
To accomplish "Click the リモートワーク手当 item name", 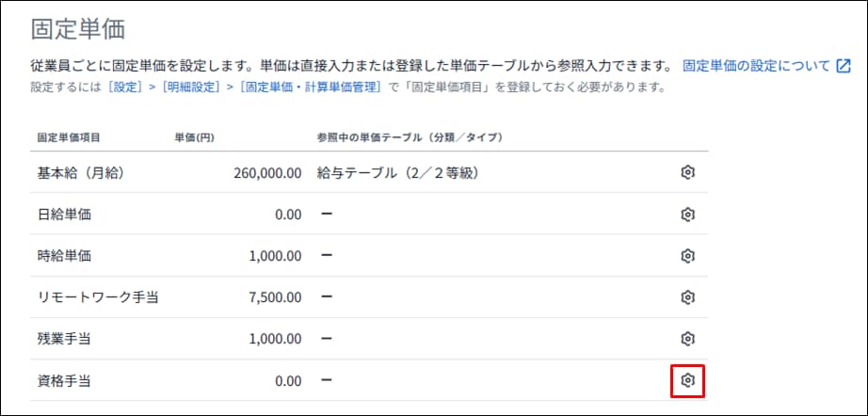I will 98,297.
